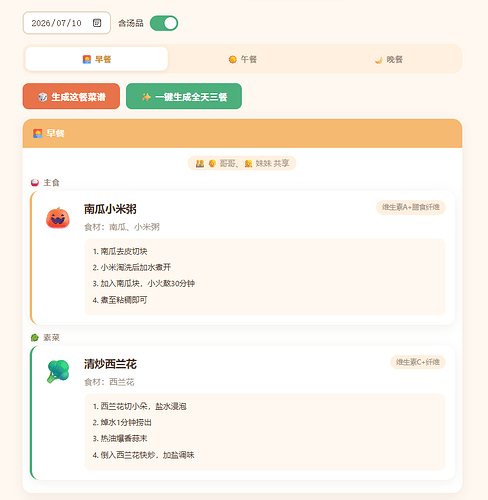Click the pumpkin icon of 南瓜小米粥
Viewport: 488px width, 500px height.
pos(58,218)
